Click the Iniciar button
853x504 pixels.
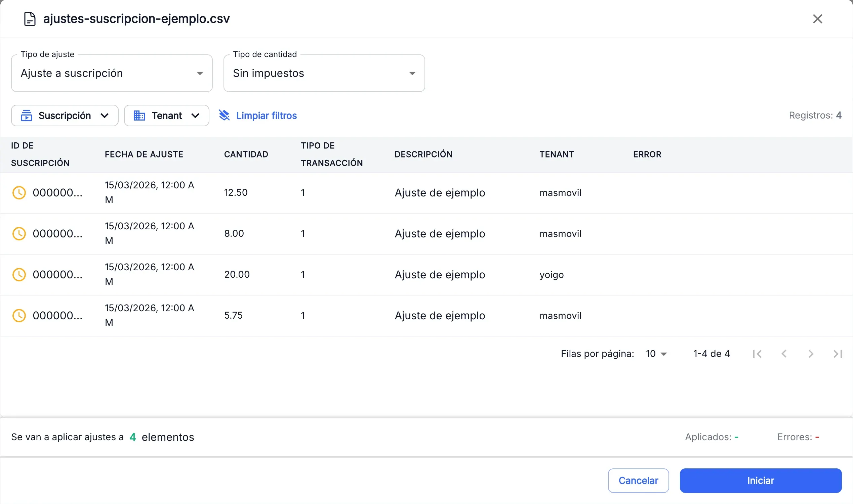pos(761,480)
